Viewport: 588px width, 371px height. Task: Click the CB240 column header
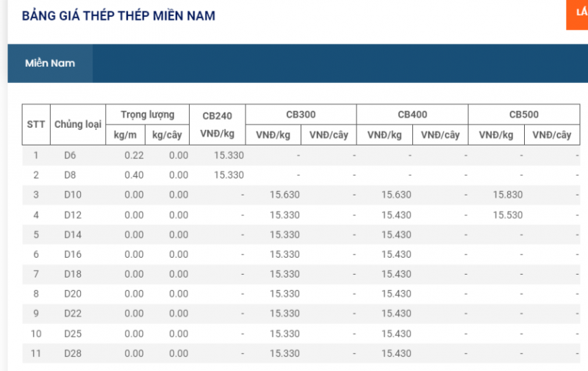tap(217, 115)
